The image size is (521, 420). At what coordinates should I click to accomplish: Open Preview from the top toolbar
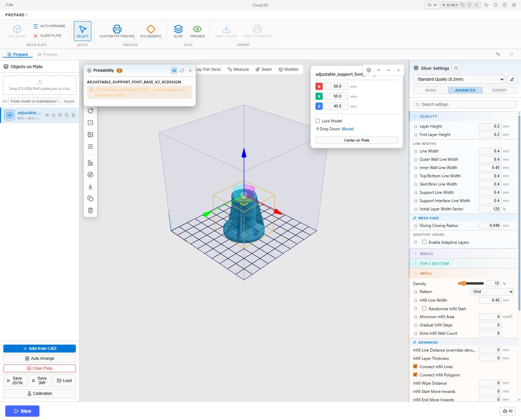(x=197, y=31)
